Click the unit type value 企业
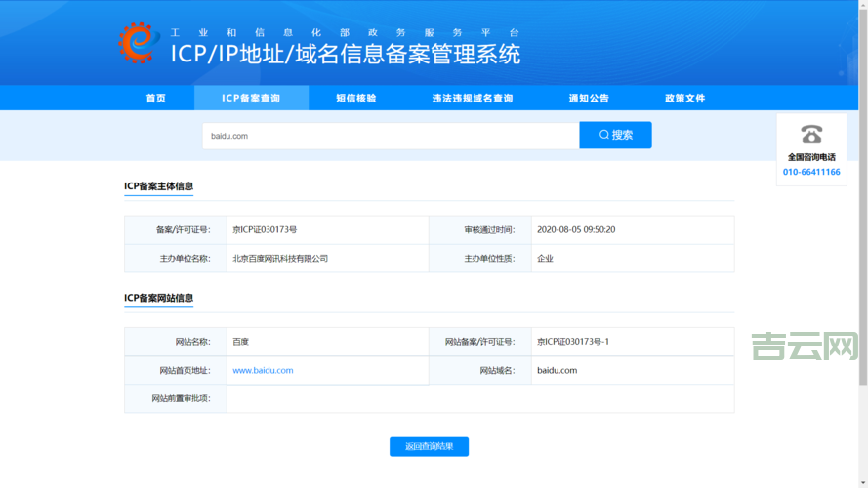The width and height of the screenshot is (868, 488). 545,259
